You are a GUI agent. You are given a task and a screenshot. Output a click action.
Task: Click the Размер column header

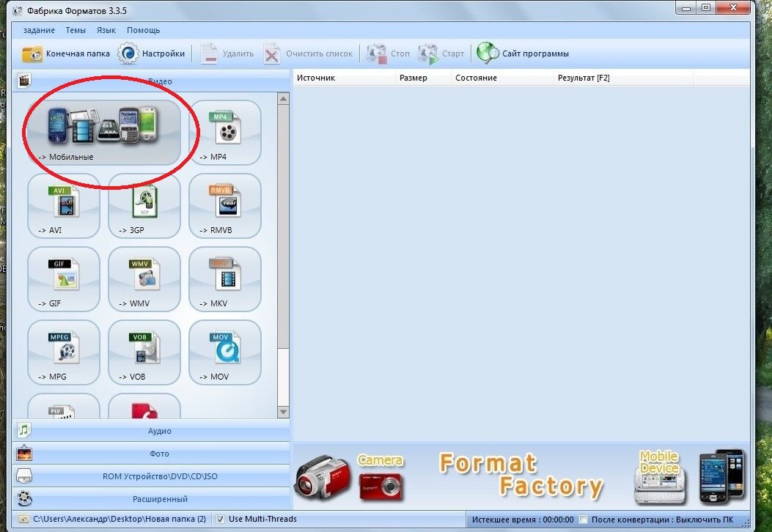424,78
